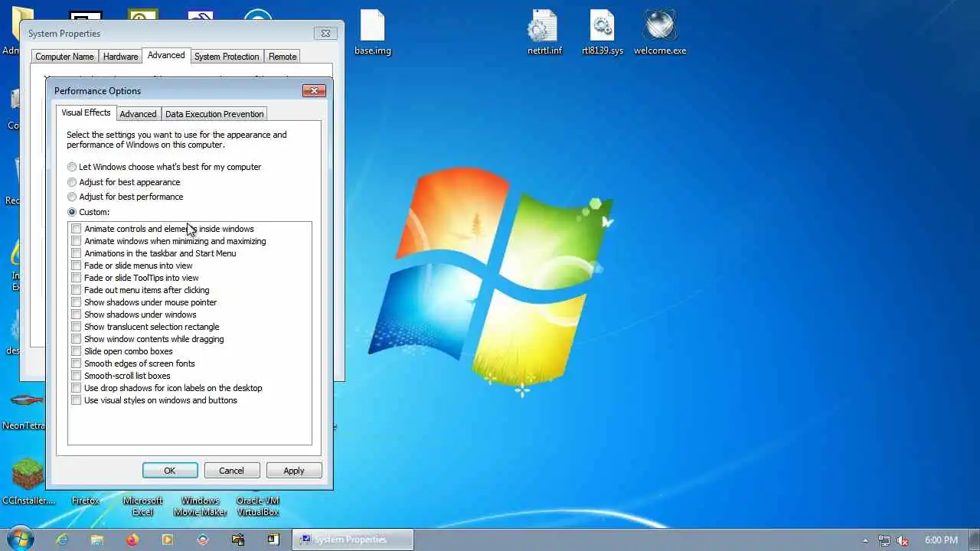This screenshot has width=980, height=551.
Task: Click Cancel in Performance Options
Action: (x=231, y=471)
